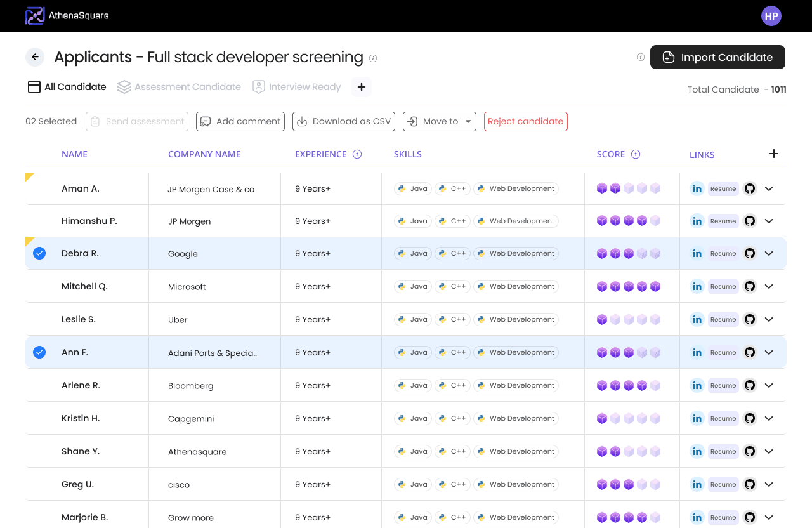Expand Shane Y.'s row chevron

pyautogui.click(x=769, y=451)
